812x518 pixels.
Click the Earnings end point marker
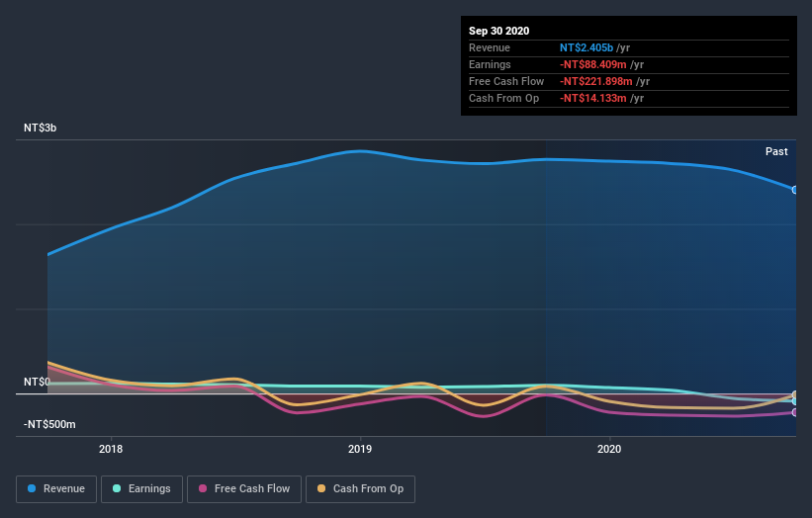[794, 401]
